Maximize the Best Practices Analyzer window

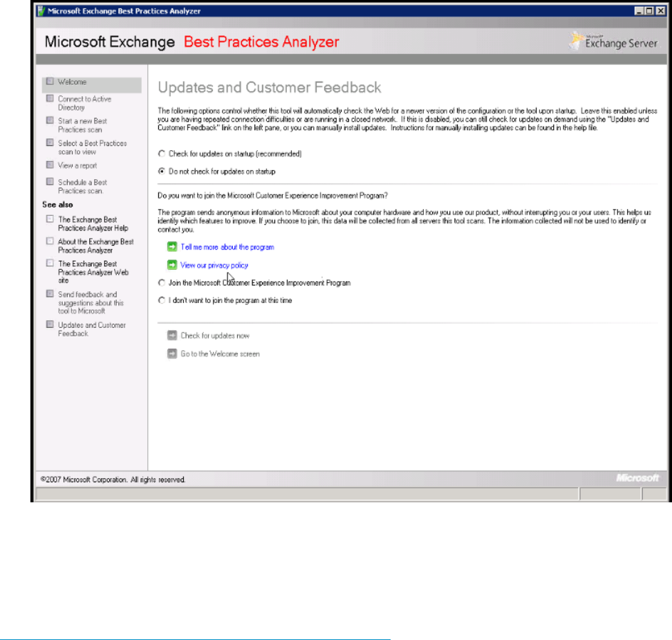tap(649, 11)
